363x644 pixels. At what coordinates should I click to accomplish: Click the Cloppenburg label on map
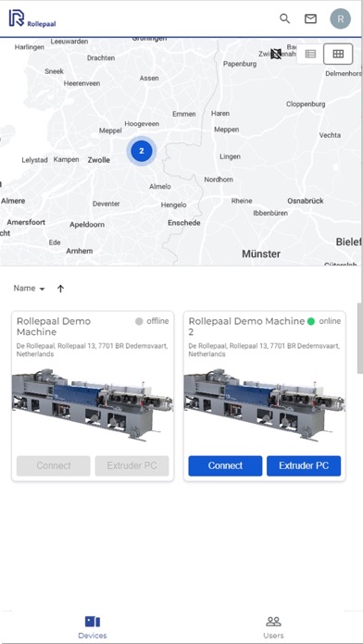[306, 104]
